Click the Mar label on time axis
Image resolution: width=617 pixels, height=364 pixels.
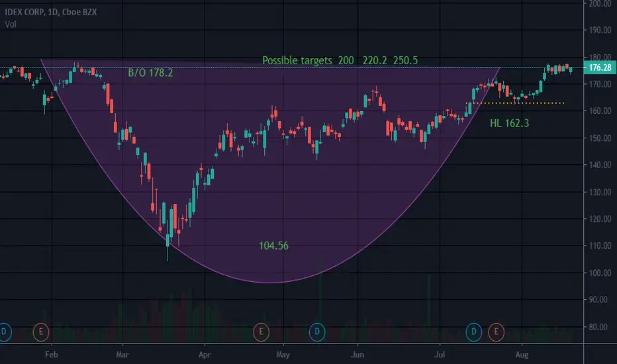[122, 355]
